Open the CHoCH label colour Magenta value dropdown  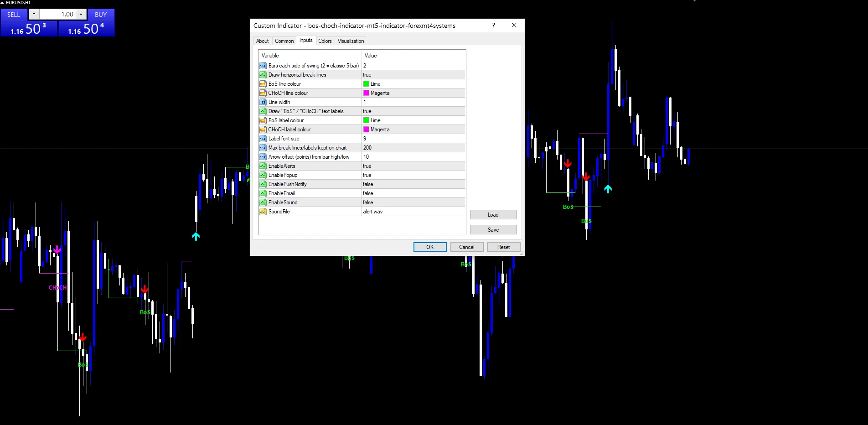tap(413, 130)
